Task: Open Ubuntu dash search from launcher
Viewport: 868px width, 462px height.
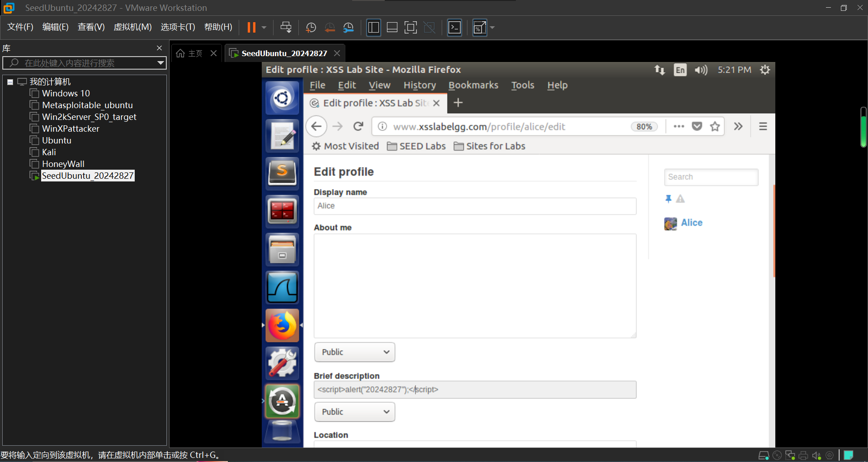Action: point(282,98)
